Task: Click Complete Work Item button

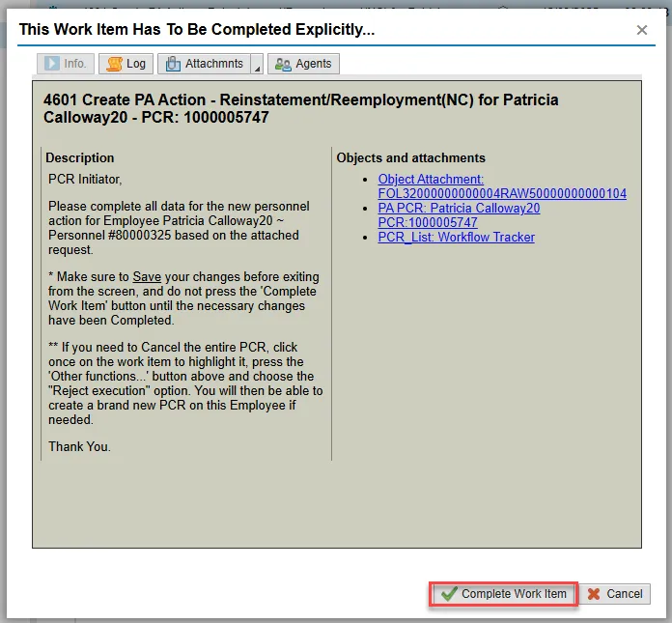Action: click(x=504, y=594)
